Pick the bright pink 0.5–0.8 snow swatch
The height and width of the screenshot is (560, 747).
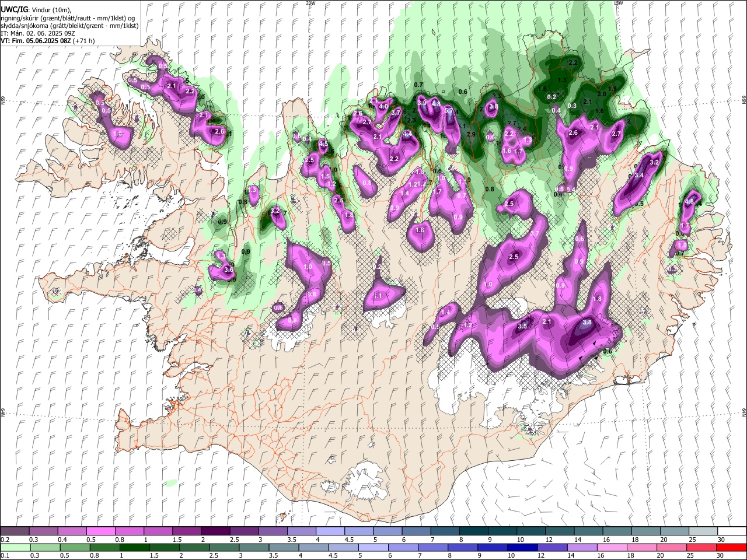pyautogui.click(x=101, y=531)
